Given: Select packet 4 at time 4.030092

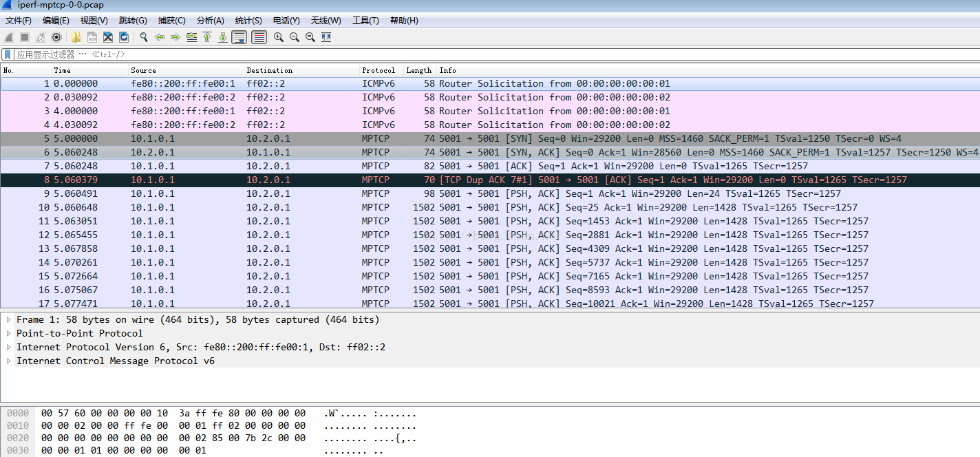Looking at the screenshot, I should pos(490,125).
